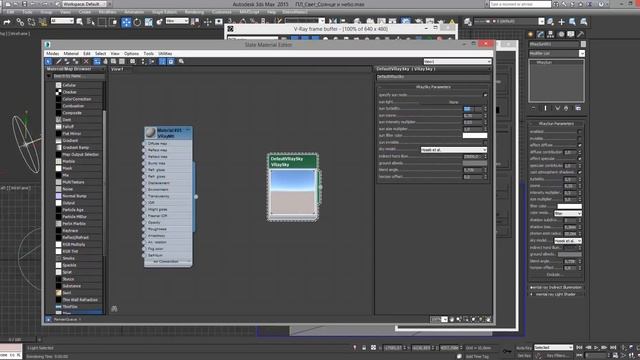Screen dimensions: 640x360
Task: Open the Select menu in Slate editor
Action: coord(100,53)
